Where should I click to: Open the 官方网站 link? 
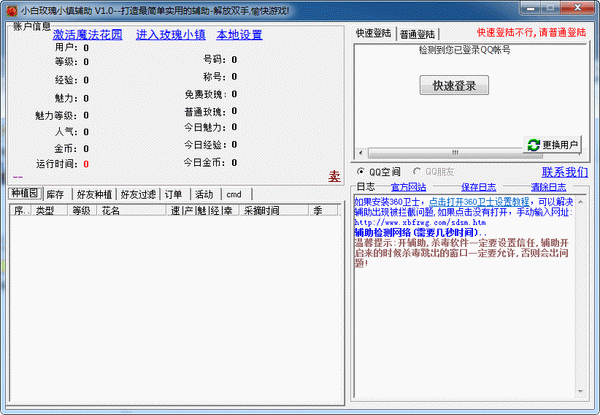coord(408,187)
